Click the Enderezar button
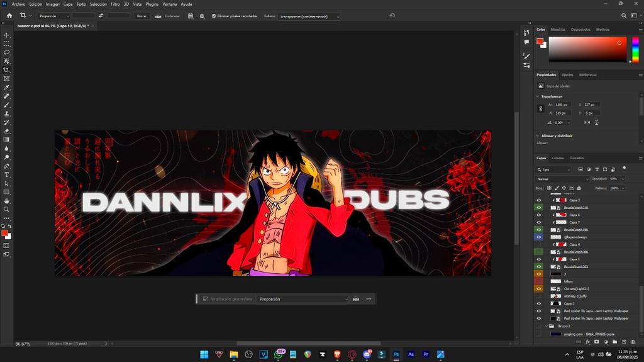 (167, 16)
